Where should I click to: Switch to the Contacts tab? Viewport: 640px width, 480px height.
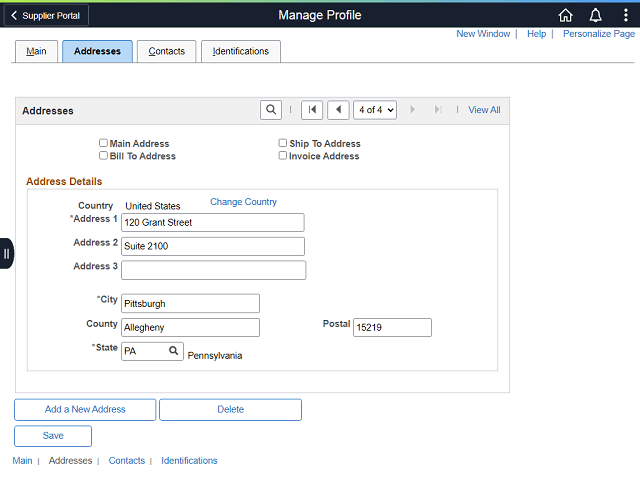click(x=167, y=51)
